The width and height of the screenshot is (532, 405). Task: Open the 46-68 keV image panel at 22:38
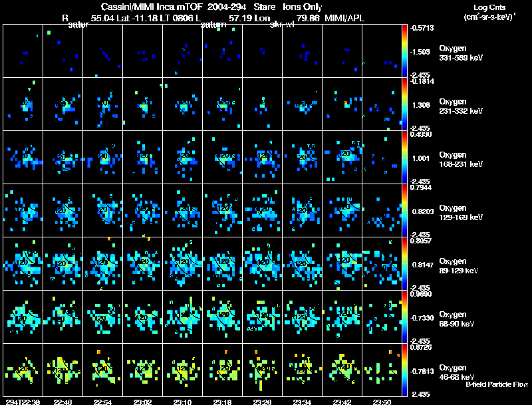[23, 370]
